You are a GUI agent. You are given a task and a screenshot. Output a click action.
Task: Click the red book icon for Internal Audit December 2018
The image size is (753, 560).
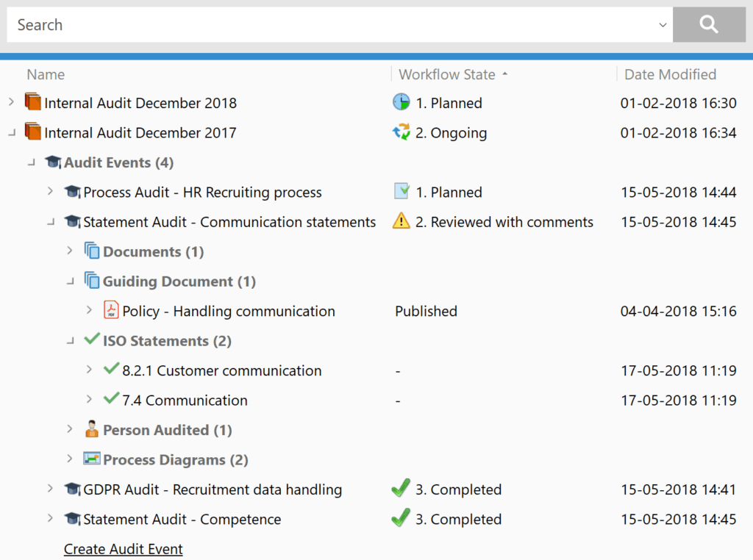point(33,103)
